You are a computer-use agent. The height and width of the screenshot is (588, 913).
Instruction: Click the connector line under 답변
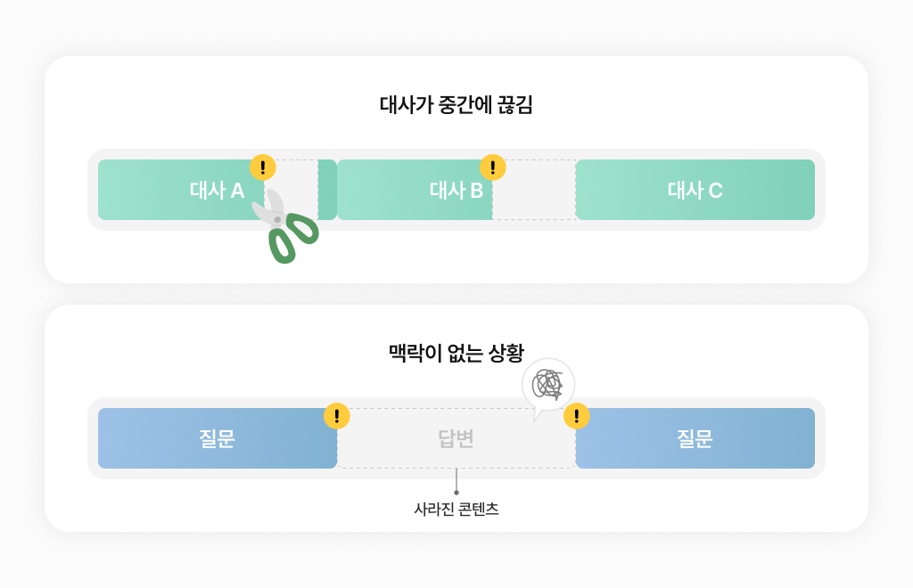tap(456, 479)
